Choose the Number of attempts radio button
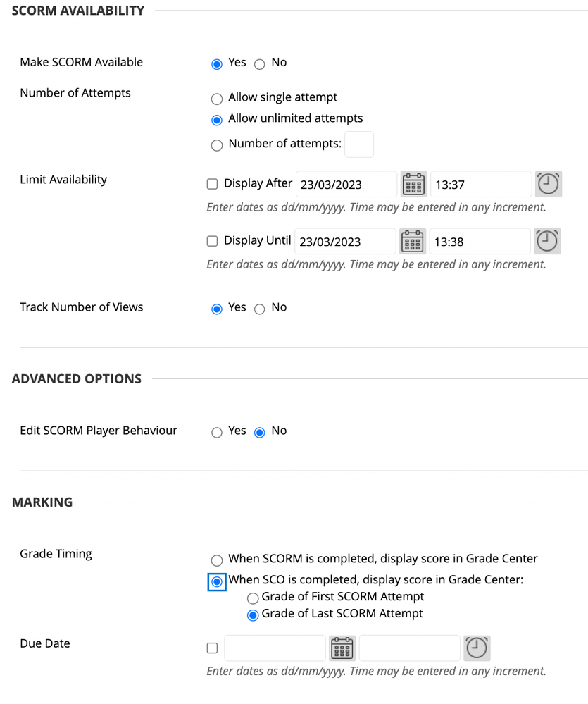This screenshot has height=704, width=588. point(217,145)
